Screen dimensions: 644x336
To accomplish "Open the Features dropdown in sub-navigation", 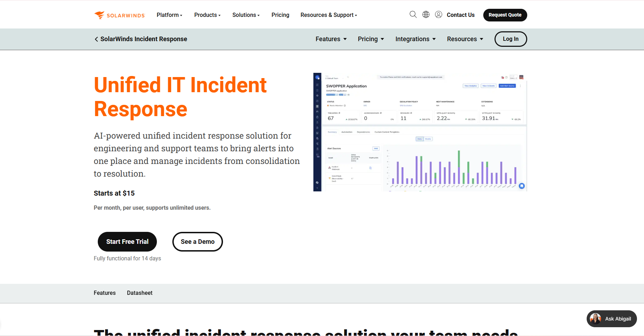I will pos(331,39).
